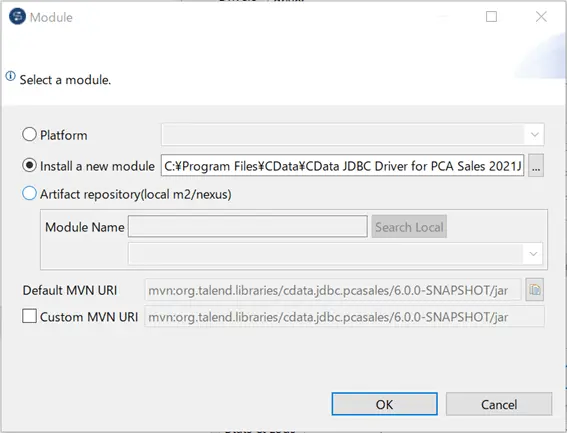567x433 pixels.
Task: Open the dropdown below Module Name
Action: (533, 254)
